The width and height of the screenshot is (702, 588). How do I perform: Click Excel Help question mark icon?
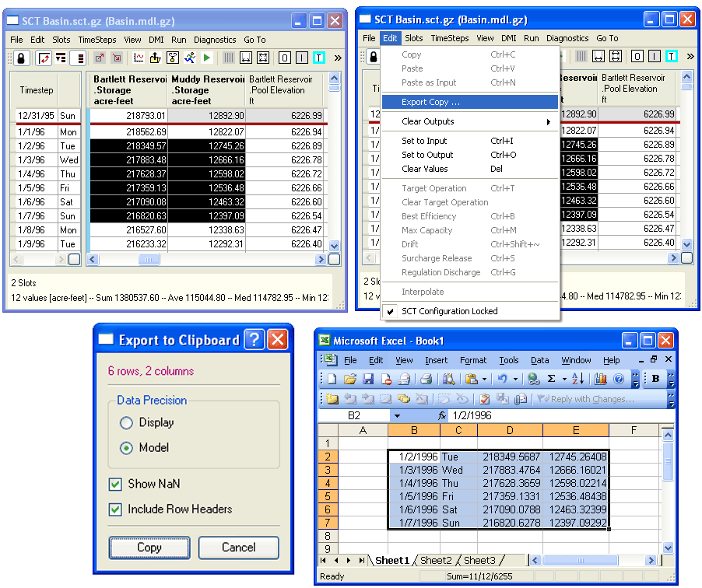click(x=619, y=379)
